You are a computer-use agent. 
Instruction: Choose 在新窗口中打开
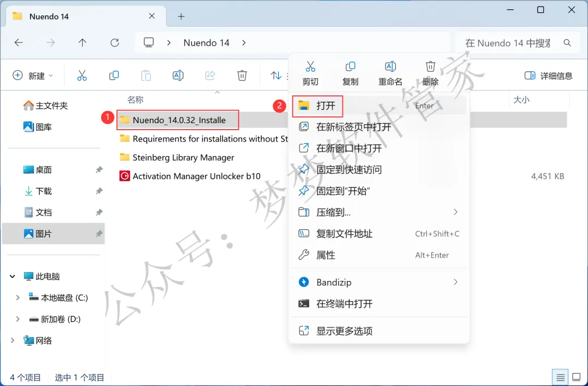coord(379,148)
